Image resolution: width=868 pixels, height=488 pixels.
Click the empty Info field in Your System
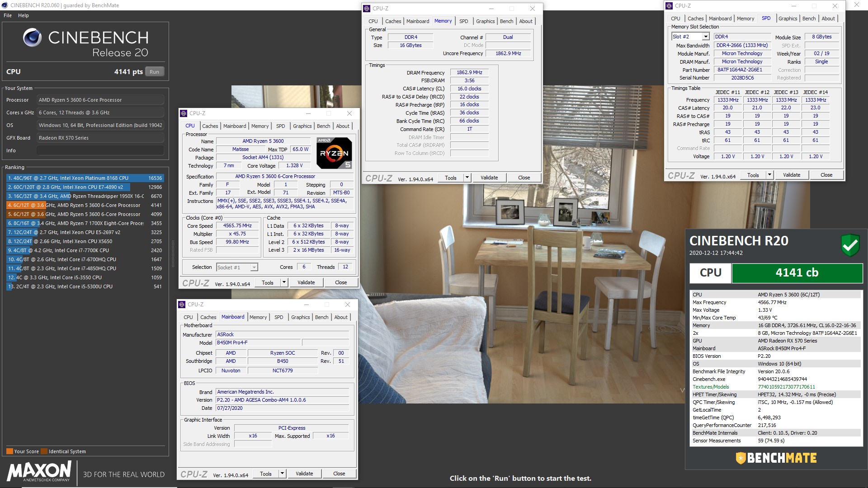(x=100, y=150)
